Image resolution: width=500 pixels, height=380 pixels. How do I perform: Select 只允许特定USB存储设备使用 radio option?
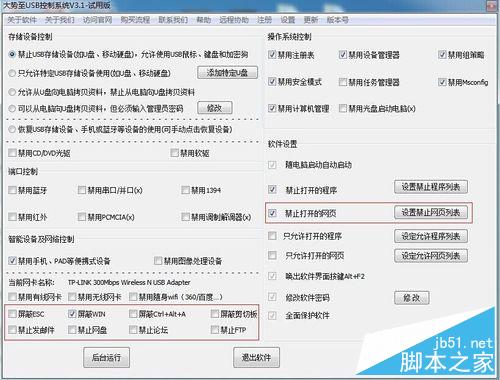(x=12, y=73)
